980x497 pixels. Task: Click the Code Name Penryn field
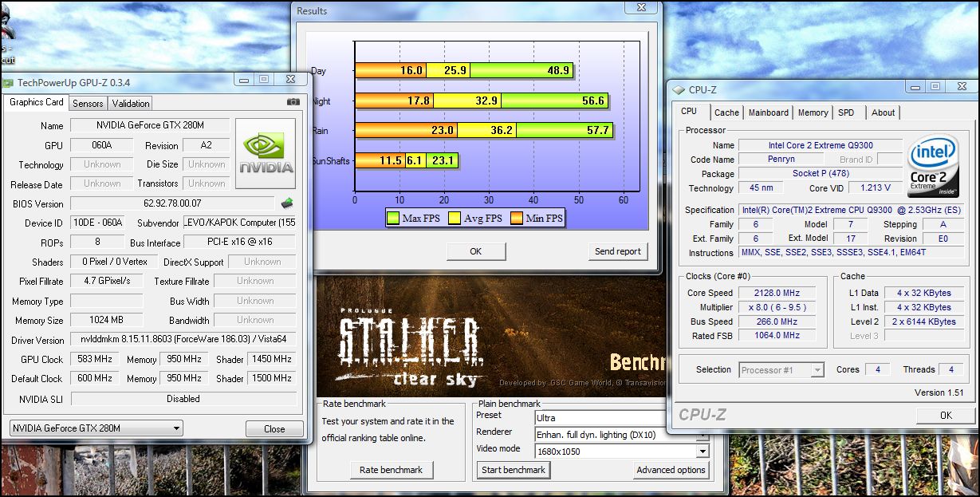[x=781, y=160]
